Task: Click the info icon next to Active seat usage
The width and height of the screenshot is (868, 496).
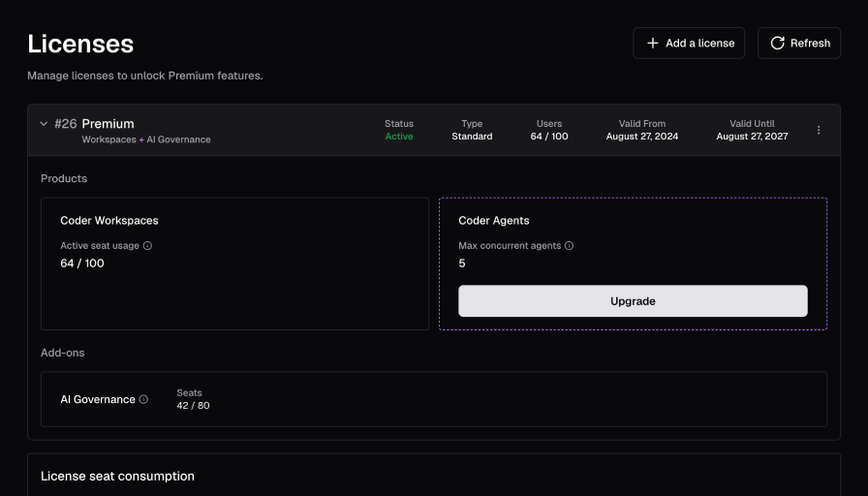Action: [147, 246]
